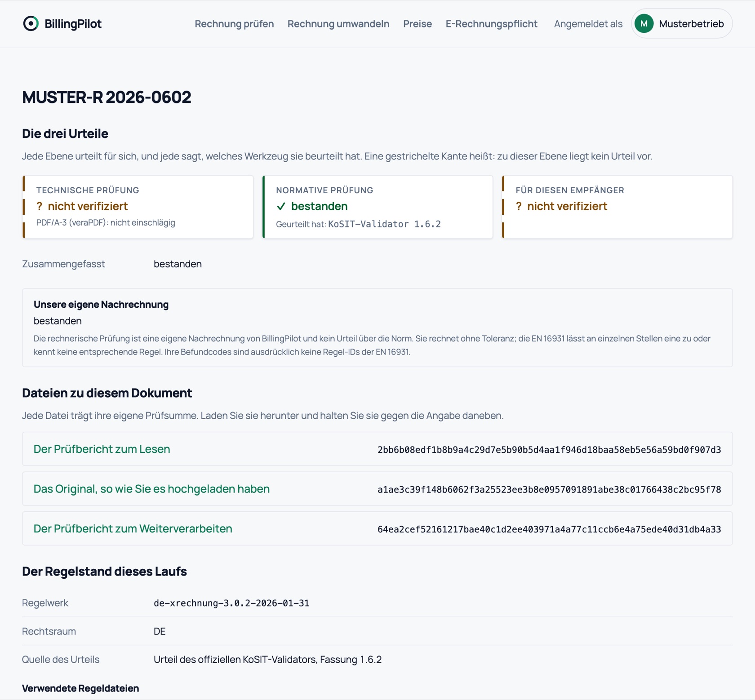Screen dimensions: 755x700
Task: Open the Musterbetrieb account button
Action: pos(682,23)
